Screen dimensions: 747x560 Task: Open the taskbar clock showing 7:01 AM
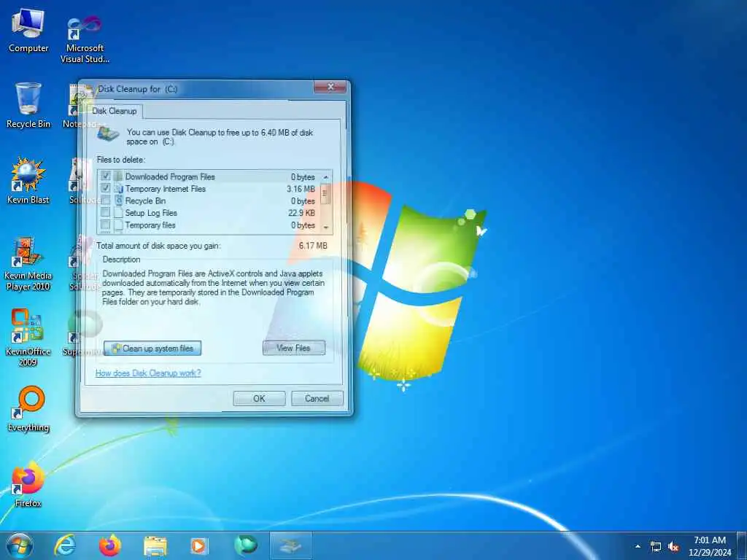click(x=709, y=546)
